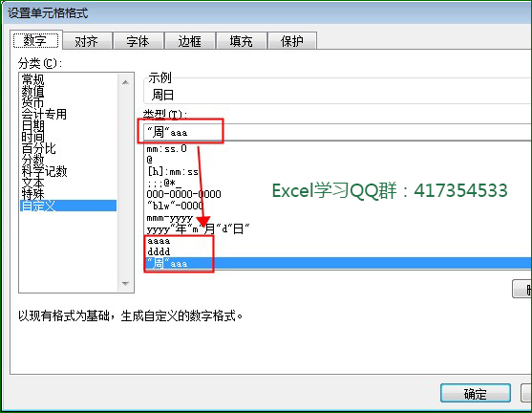The height and width of the screenshot is (413, 532).
Task: Select the @ text format
Action: tap(337, 160)
